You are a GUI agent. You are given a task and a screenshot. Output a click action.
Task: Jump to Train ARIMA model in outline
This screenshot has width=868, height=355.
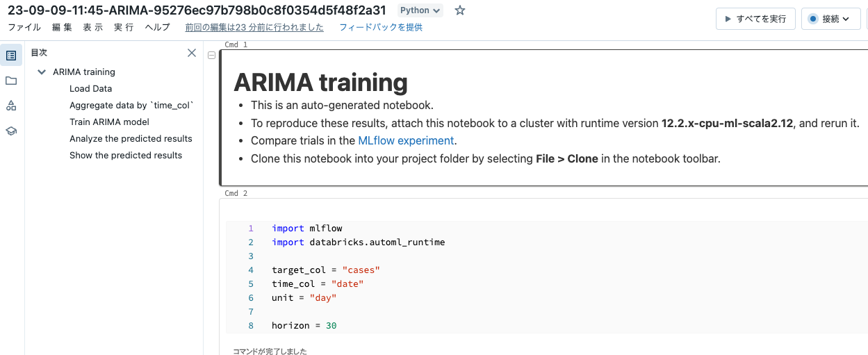tap(109, 122)
